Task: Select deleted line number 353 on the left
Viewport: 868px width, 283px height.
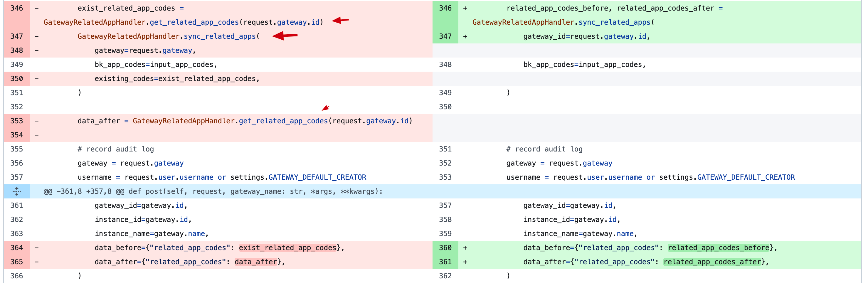Action: pyautogui.click(x=16, y=121)
